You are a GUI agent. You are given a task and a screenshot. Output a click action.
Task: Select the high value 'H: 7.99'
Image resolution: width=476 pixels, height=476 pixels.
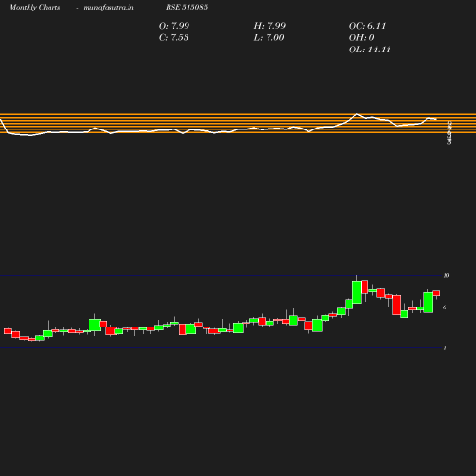point(269,26)
